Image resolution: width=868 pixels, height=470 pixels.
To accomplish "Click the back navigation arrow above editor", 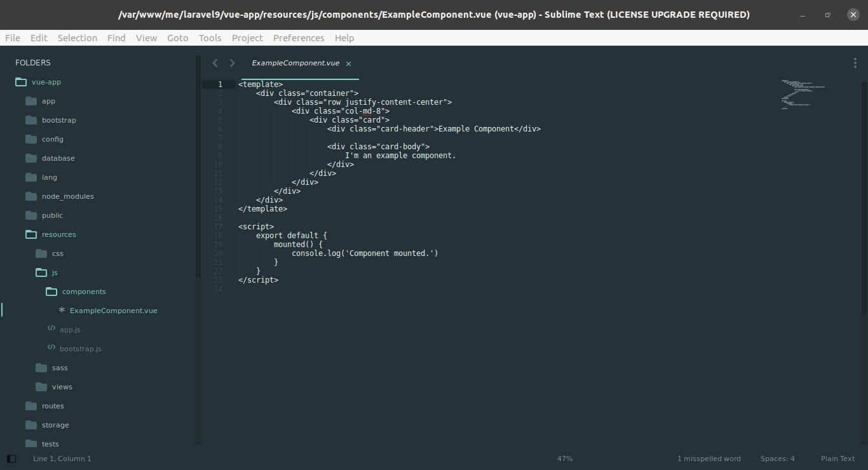I will [x=215, y=63].
